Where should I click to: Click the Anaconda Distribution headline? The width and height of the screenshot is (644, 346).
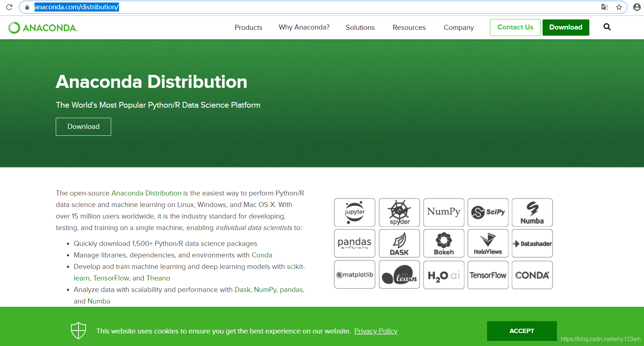pyautogui.click(x=151, y=82)
